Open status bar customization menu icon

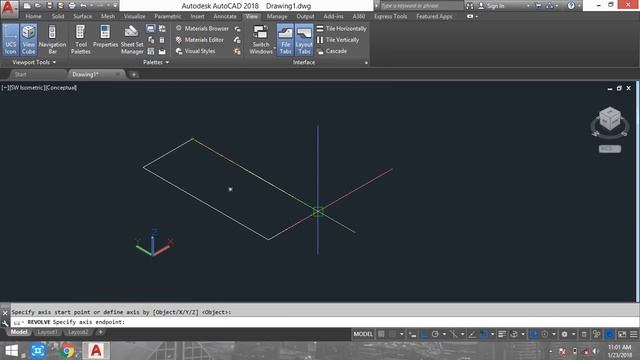(x=633, y=334)
